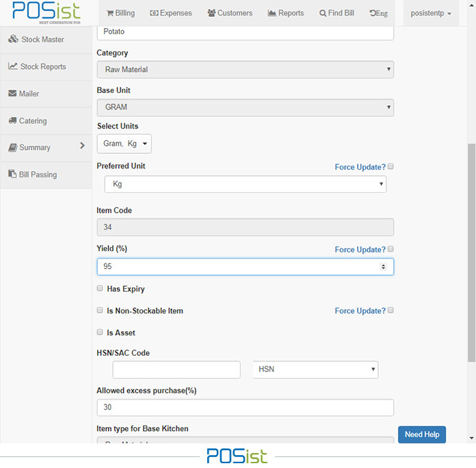Open the HSN type dropdown
476x468 pixels.
315,369
